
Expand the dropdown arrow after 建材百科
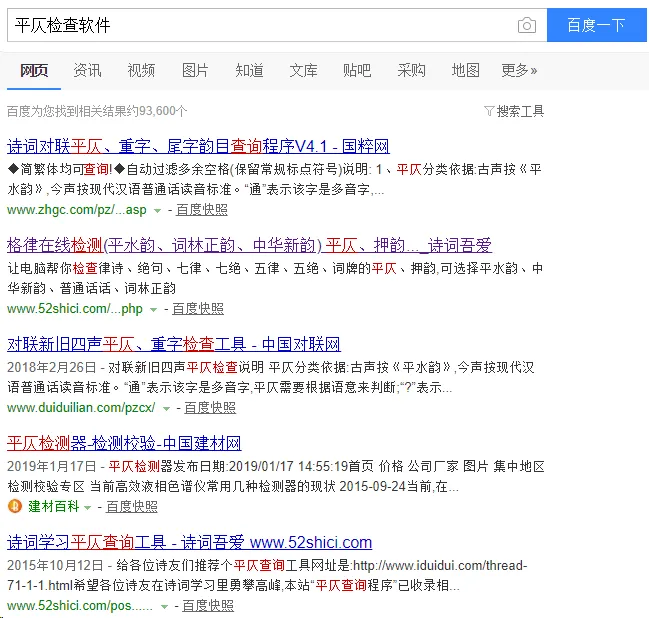(x=87, y=507)
